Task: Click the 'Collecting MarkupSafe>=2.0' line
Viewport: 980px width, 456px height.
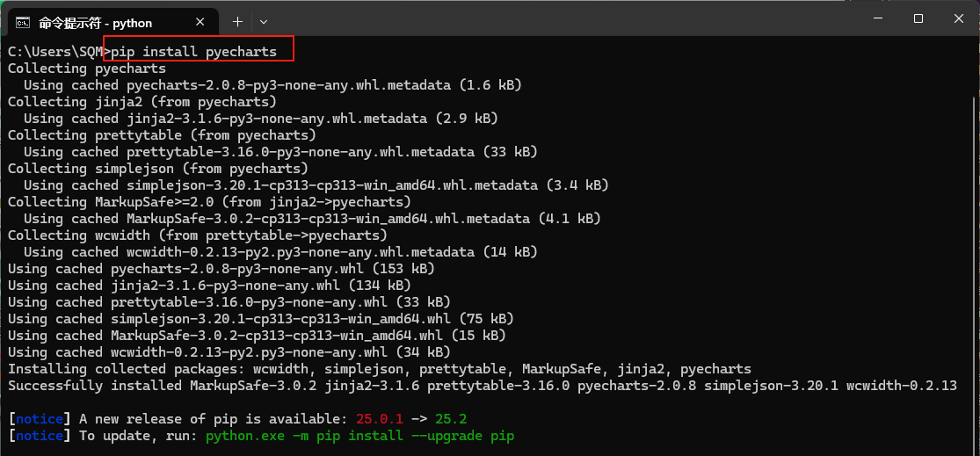Action: [209, 202]
